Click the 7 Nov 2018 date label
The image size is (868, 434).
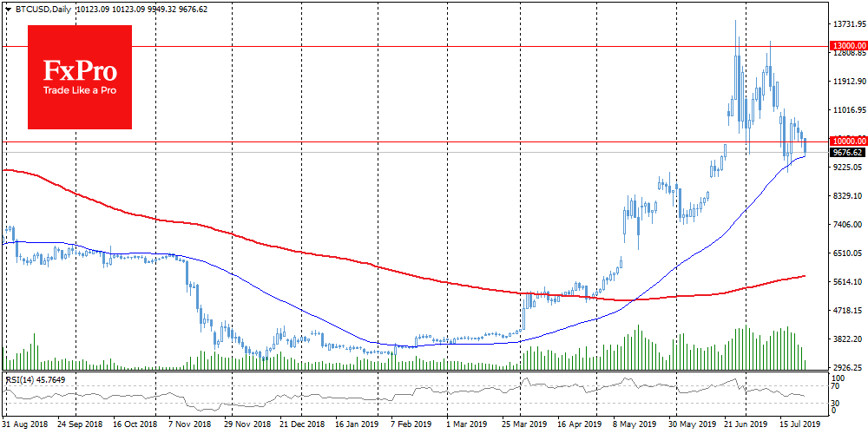(x=187, y=426)
